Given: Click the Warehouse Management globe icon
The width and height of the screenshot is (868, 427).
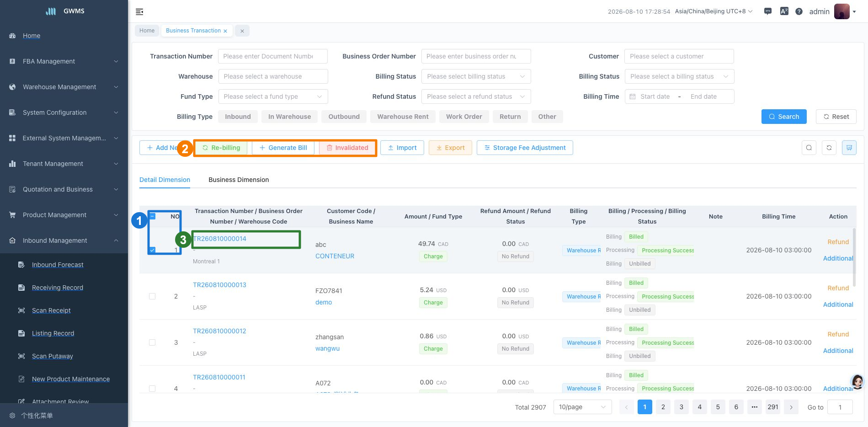Looking at the screenshot, I should point(12,87).
